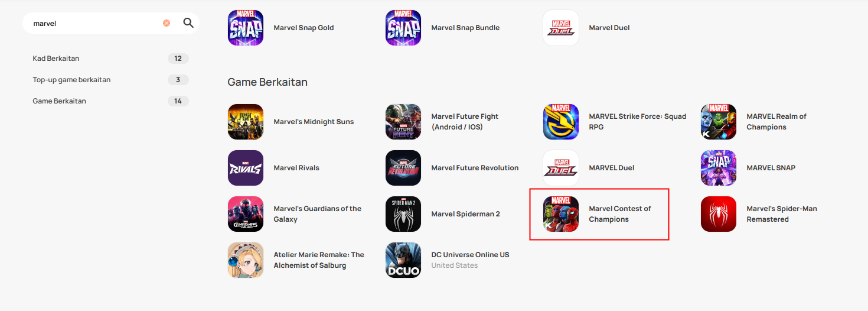Open Marvel Snap Bundle icon
Image resolution: width=868 pixels, height=311 pixels.
pyautogui.click(x=403, y=28)
